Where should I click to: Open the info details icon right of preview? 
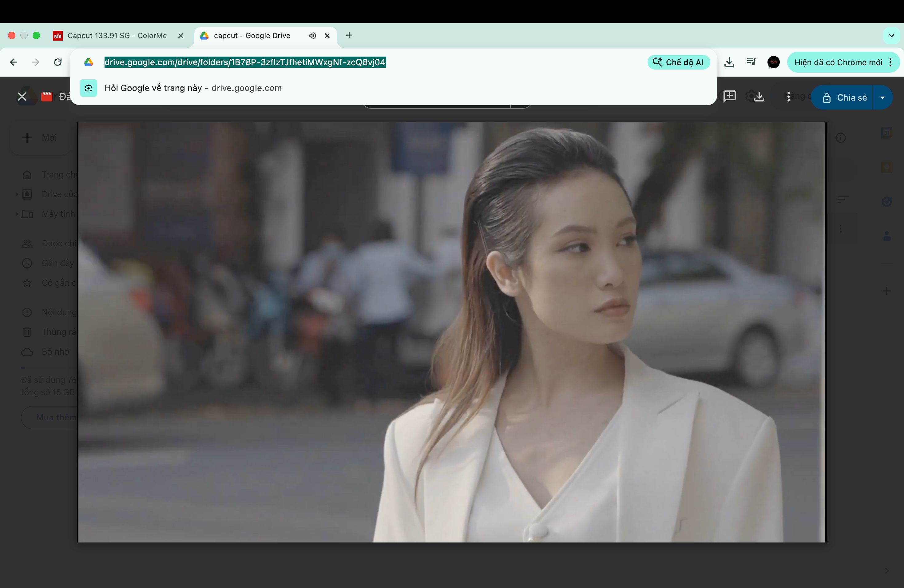[x=841, y=138]
